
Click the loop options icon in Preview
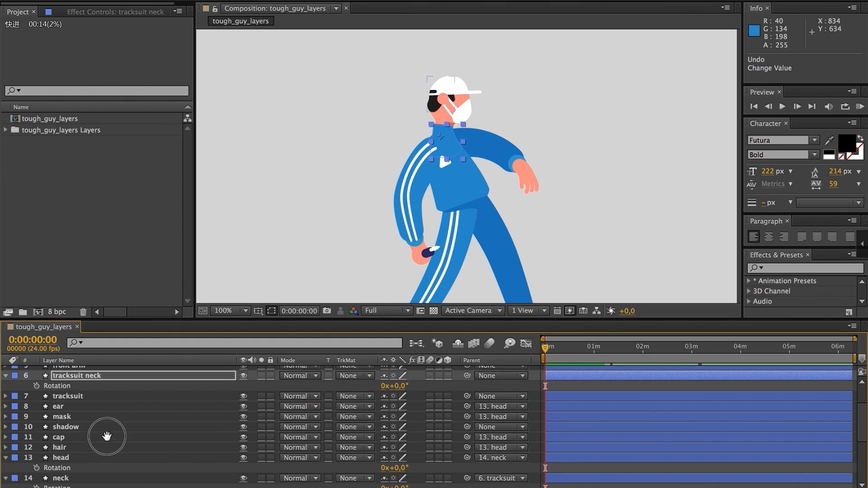pos(844,106)
